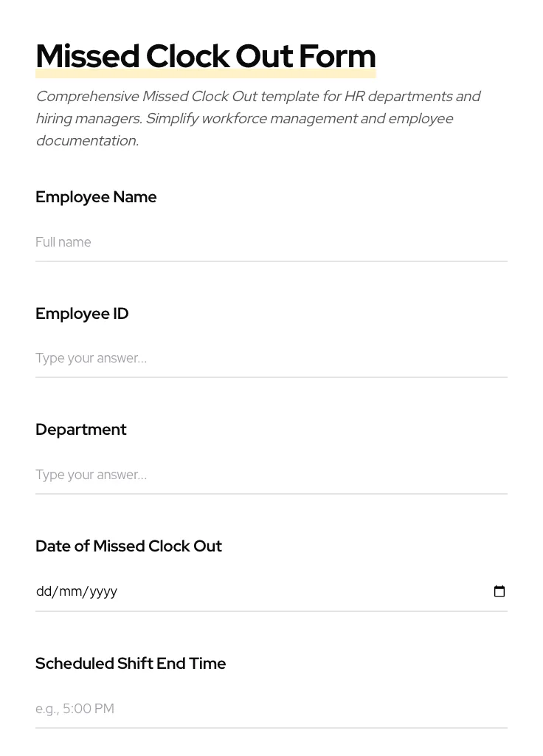Click the word Form in the heading
The height and width of the screenshot is (756, 543).
coord(337,56)
